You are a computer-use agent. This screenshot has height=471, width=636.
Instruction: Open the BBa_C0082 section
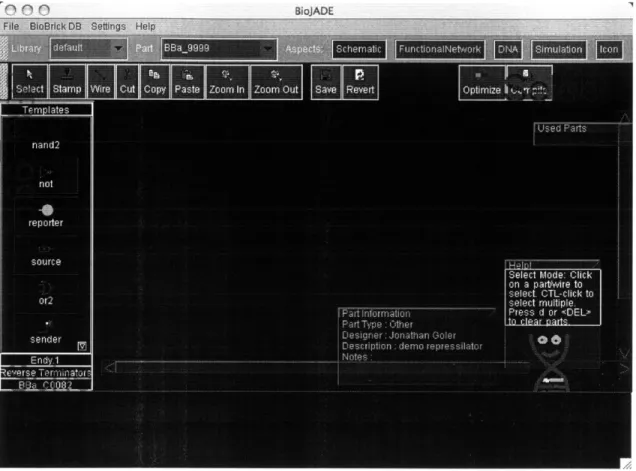tap(46, 385)
